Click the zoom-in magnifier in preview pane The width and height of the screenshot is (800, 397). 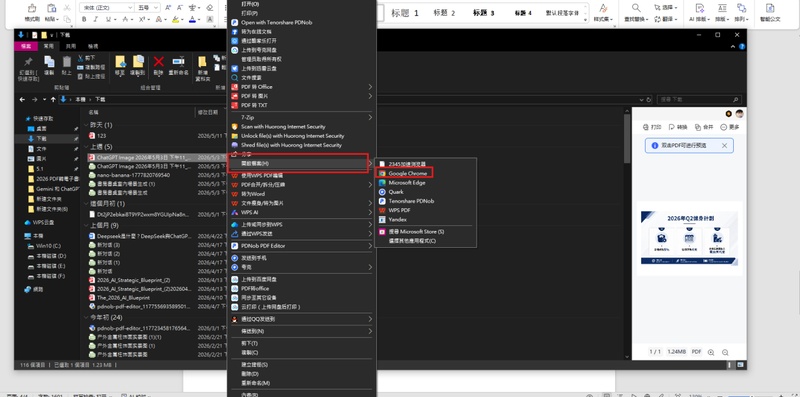(x=711, y=352)
